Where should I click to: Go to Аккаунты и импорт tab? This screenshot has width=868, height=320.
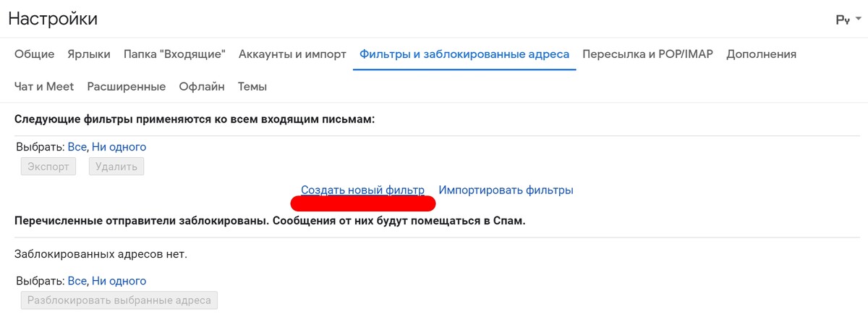point(292,54)
